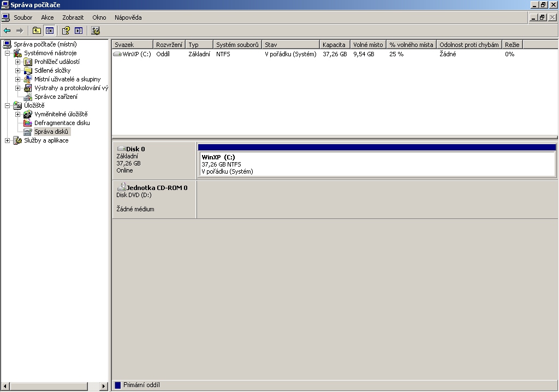Sort by Odolnost proti chybám column header
559x392 pixels.
469,45
